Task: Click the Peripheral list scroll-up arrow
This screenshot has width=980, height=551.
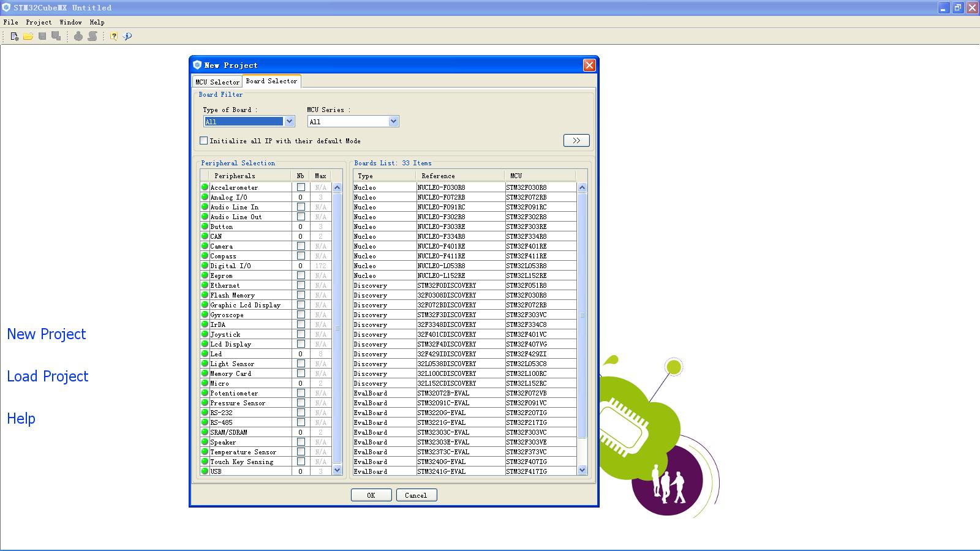Action: [337, 187]
